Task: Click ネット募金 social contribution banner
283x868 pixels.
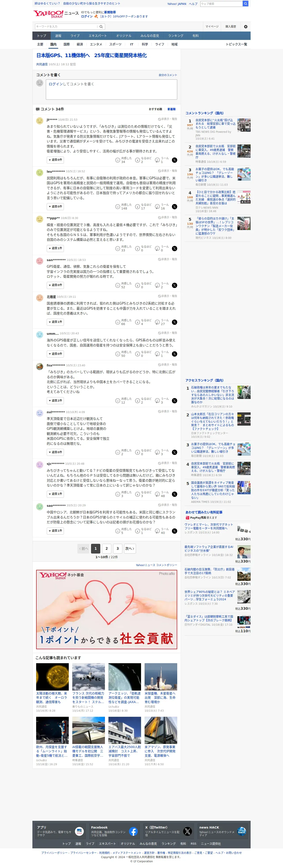Action: 106,610
